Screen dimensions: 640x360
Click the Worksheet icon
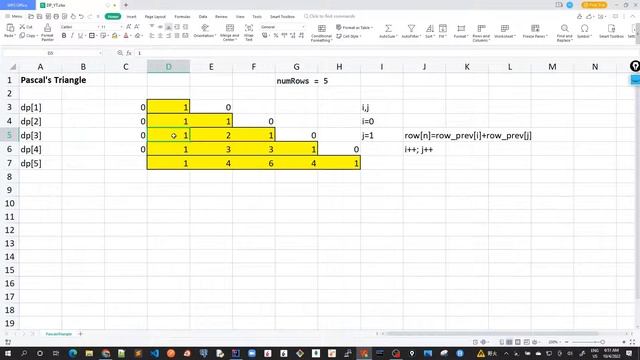click(x=504, y=28)
